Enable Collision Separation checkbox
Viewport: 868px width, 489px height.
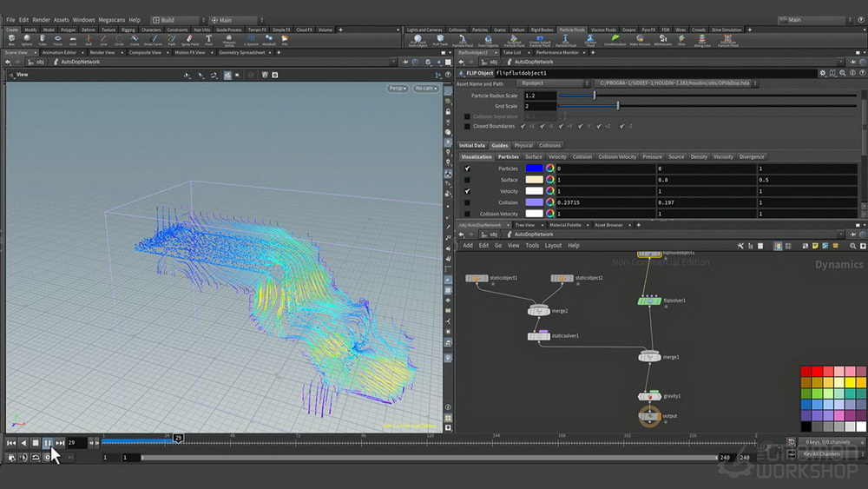[467, 116]
